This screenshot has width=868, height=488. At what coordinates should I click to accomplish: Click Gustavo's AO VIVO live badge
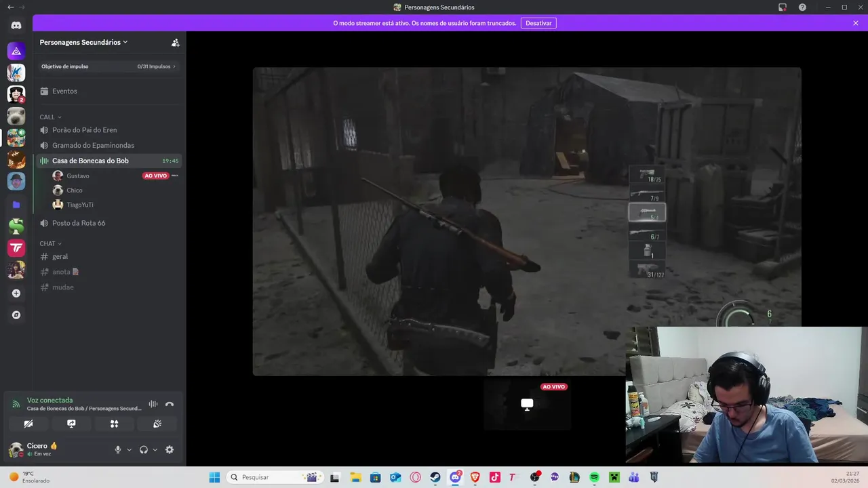(155, 176)
